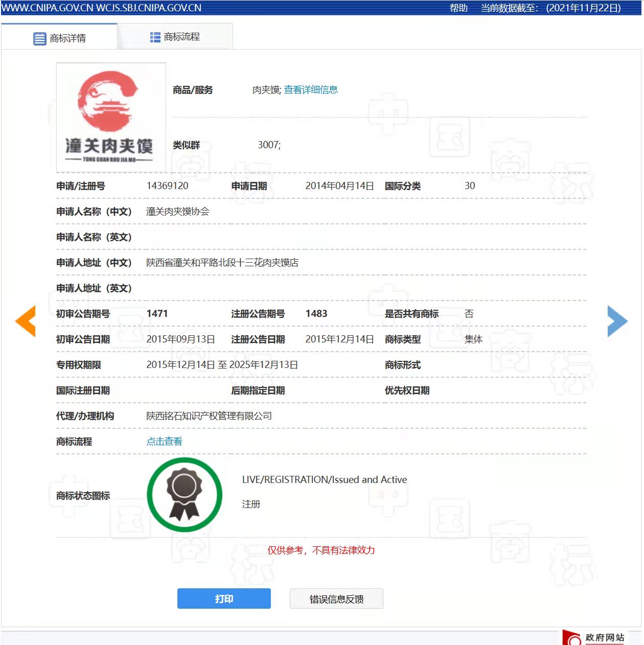This screenshot has width=644, height=645.
Task: Switch to the 商标流程 tab
Action: click(x=175, y=37)
